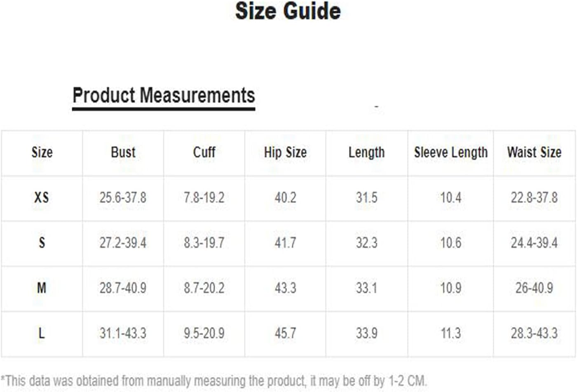This screenshot has width=577, height=392.
Task: Click the waist size value 28.3-43.3
Action: point(534,333)
